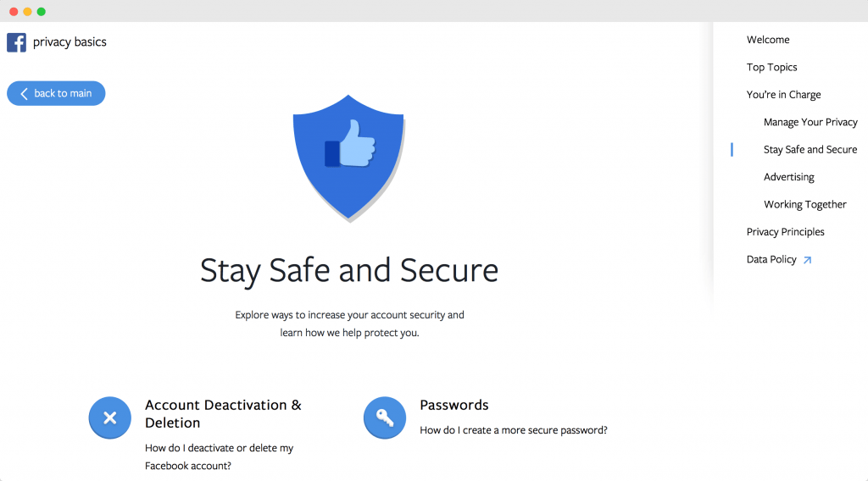Click the Passwords topic heading
Image resolution: width=868 pixels, height=481 pixels.
(x=454, y=406)
